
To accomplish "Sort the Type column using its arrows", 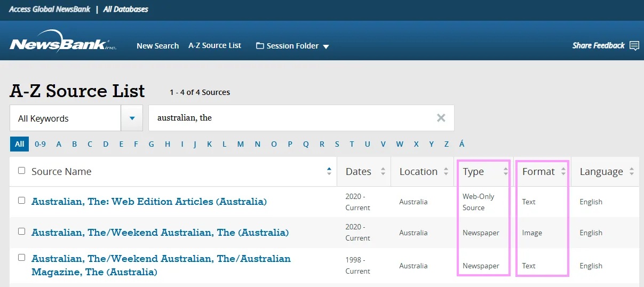I will coord(505,171).
